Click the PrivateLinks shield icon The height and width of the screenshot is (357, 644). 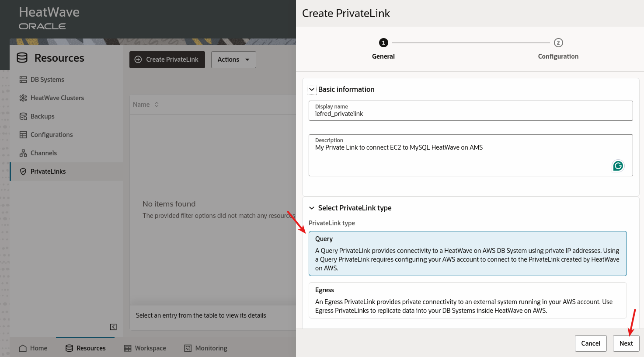pyautogui.click(x=23, y=171)
